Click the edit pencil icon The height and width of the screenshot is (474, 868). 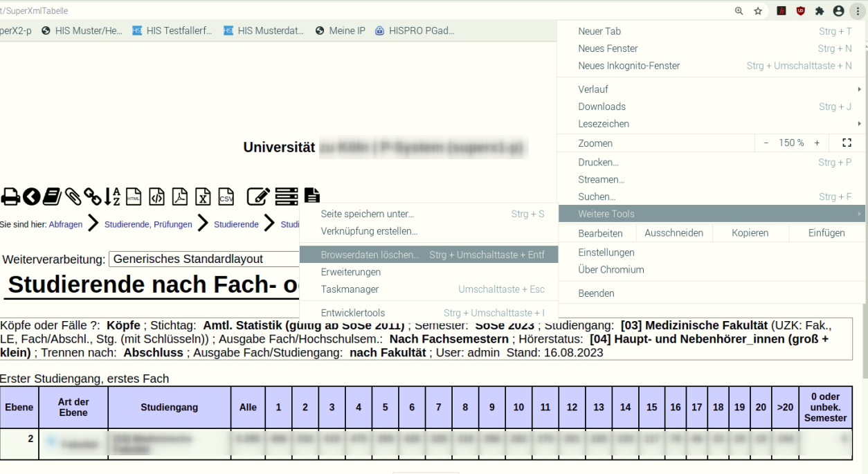(x=259, y=197)
